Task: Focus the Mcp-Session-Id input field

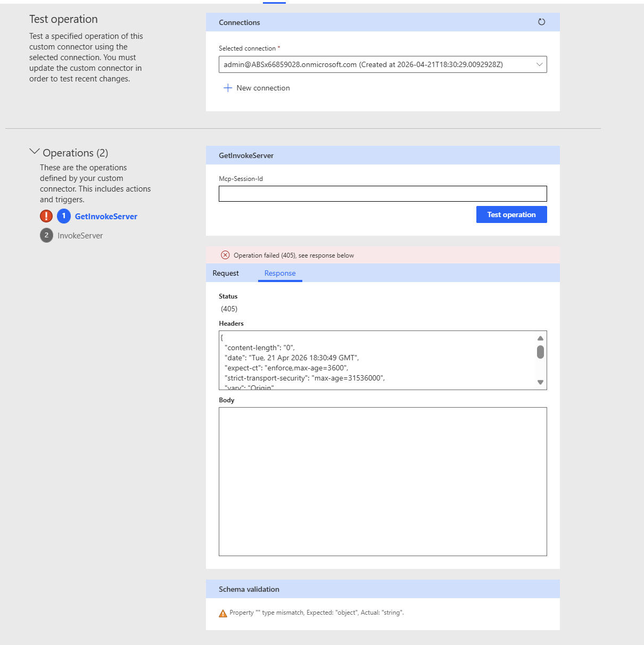Action: pos(383,194)
